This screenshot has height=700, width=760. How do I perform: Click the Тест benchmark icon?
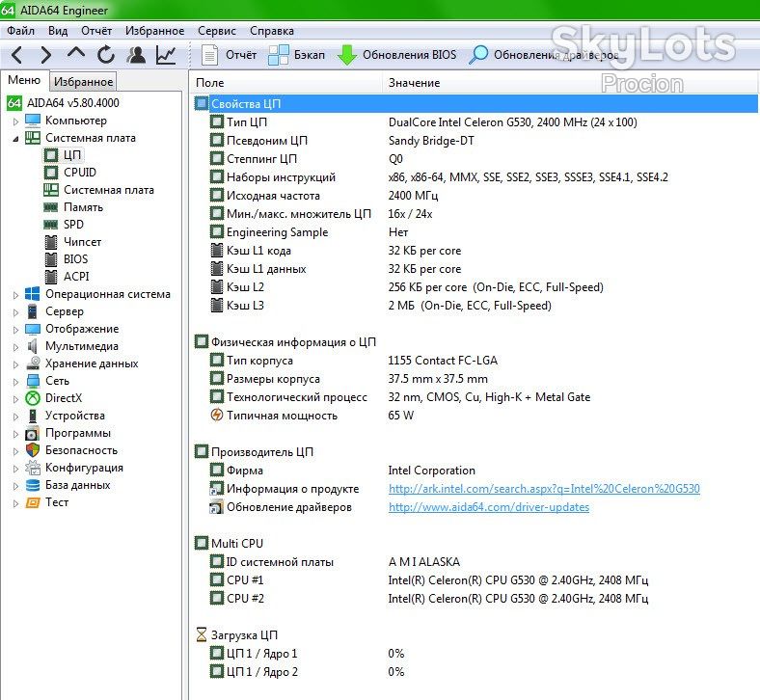click(33, 503)
